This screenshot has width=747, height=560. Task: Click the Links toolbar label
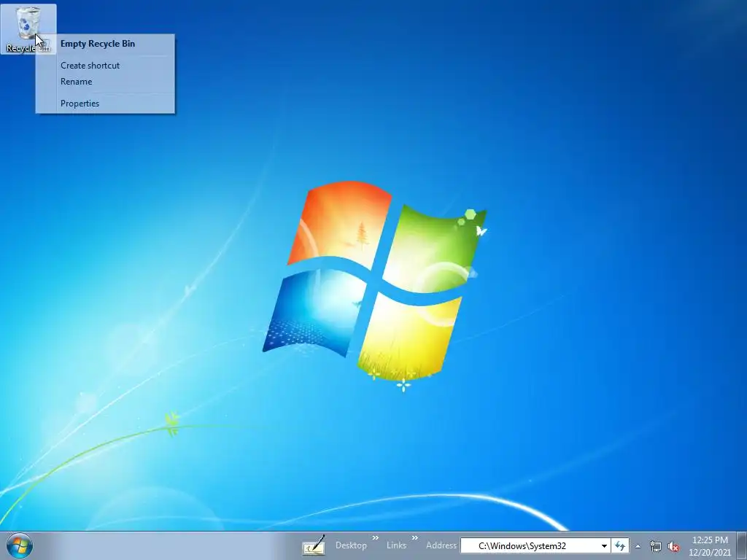pos(396,545)
